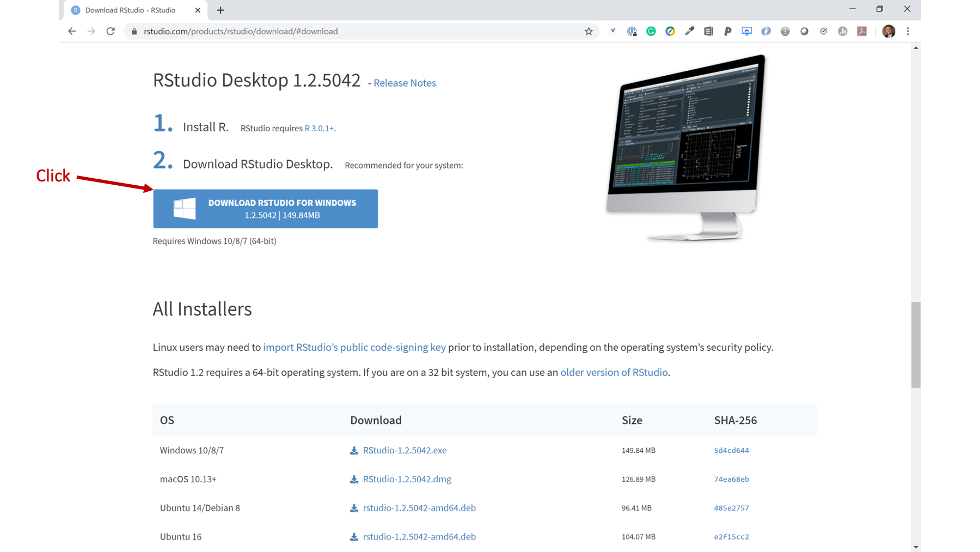Open the green Grammarly extension icon

pos(651,32)
